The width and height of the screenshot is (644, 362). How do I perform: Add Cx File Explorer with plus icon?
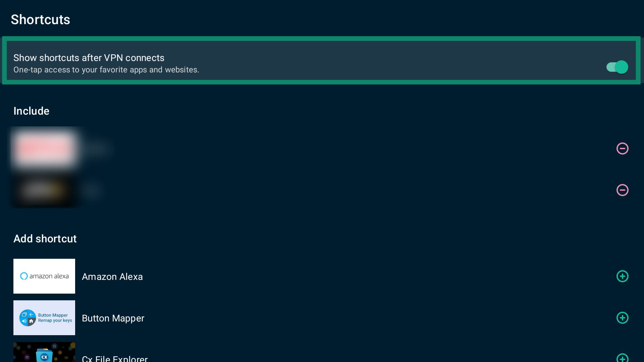coord(622,358)
